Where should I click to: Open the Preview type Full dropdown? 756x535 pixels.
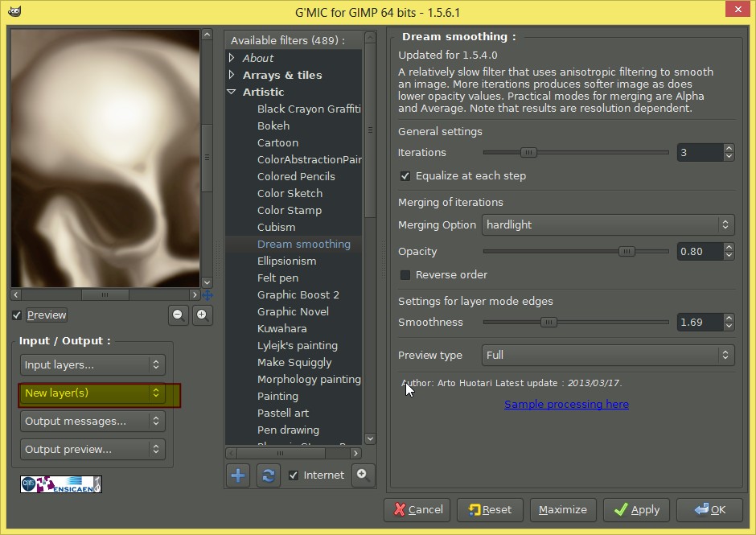click(x=608, y=356)
